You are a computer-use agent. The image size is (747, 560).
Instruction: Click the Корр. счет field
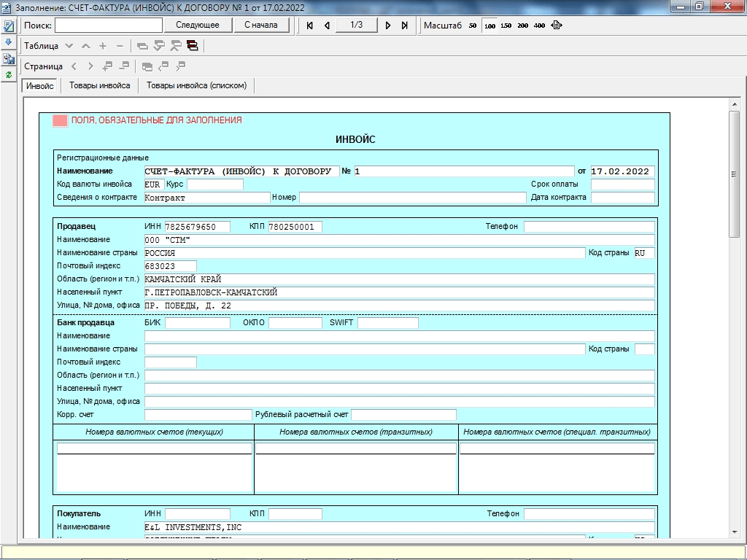tap(198, 415)
